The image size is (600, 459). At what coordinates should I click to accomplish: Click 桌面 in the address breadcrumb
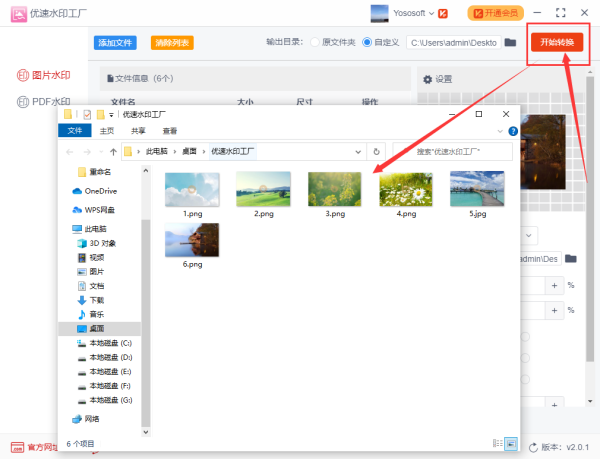pyautogui.click(x=189, y=151)
